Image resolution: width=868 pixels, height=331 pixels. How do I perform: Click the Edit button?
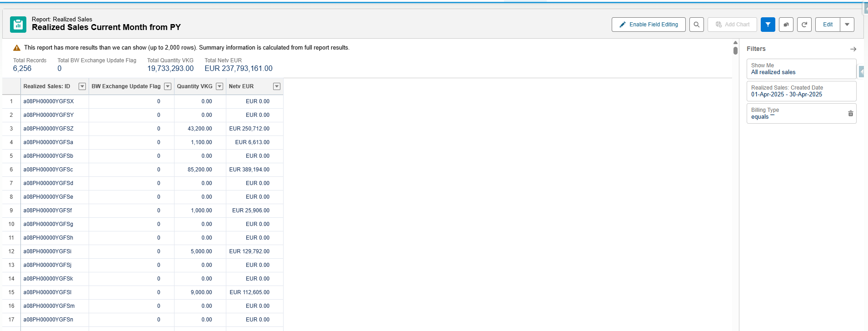pyautogui.click(x=828, y=25)
